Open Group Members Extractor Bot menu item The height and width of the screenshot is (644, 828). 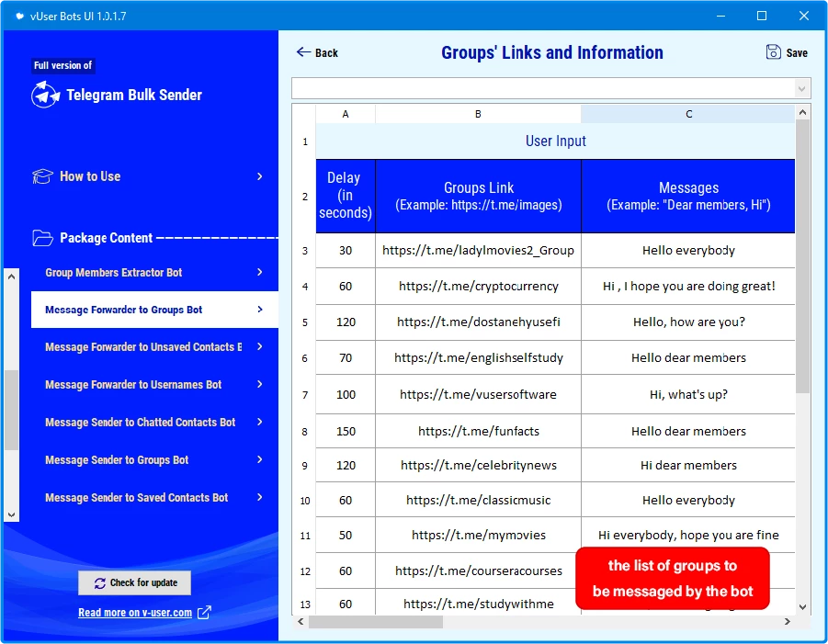pyautogui.click(x=154, y=272)
